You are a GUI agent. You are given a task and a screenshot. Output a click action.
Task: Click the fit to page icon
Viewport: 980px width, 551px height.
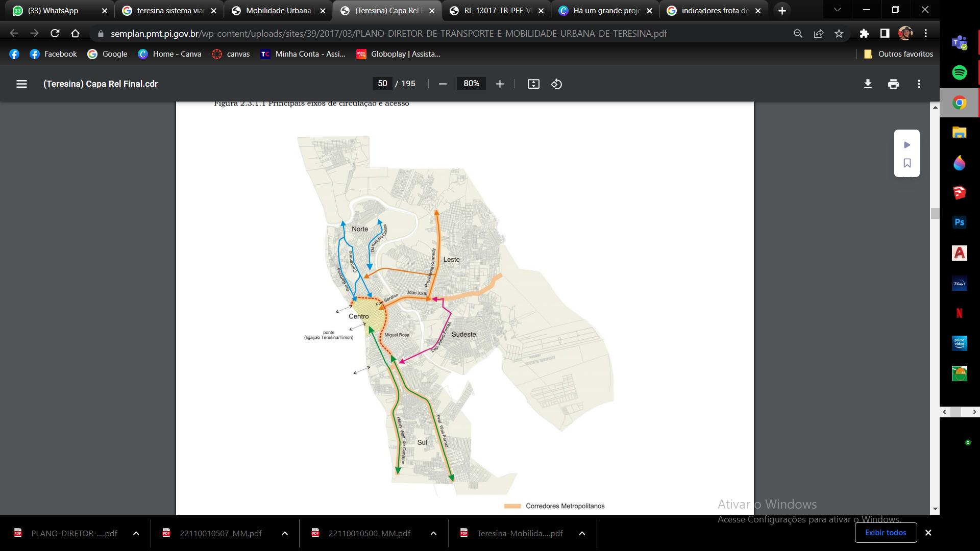pyautogui.click(x=533, y=84)
